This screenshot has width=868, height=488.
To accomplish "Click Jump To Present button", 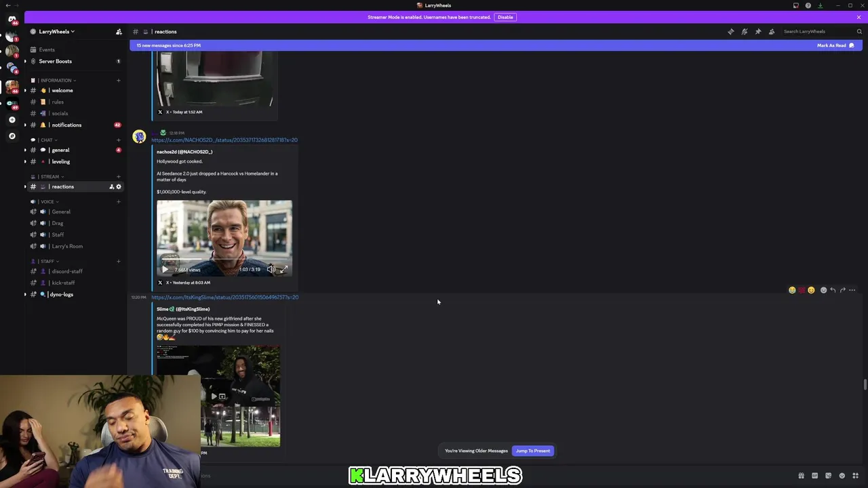I will [x=533, y=451].
